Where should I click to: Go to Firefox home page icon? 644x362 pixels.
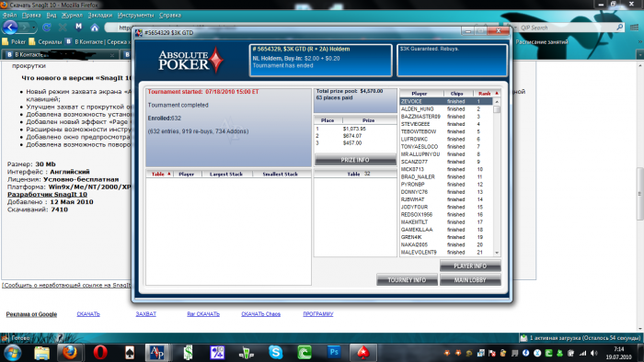pyautogui.click(x=95, y=28)
